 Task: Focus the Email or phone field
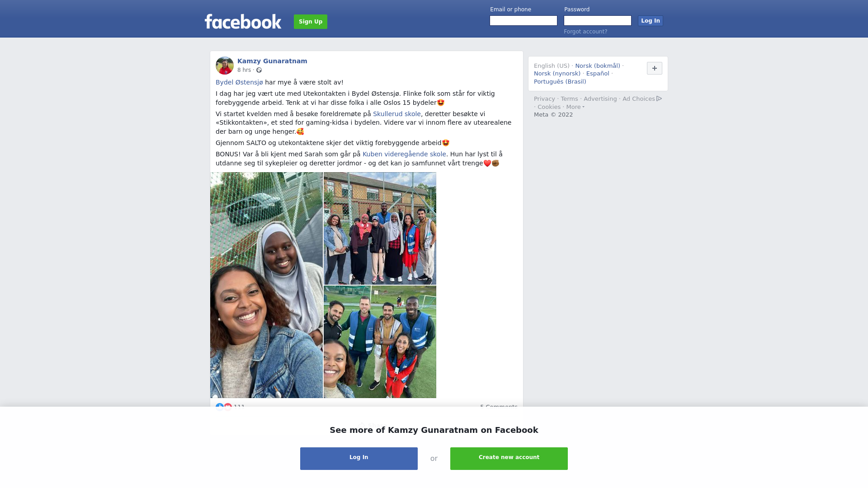click(524, 21)
